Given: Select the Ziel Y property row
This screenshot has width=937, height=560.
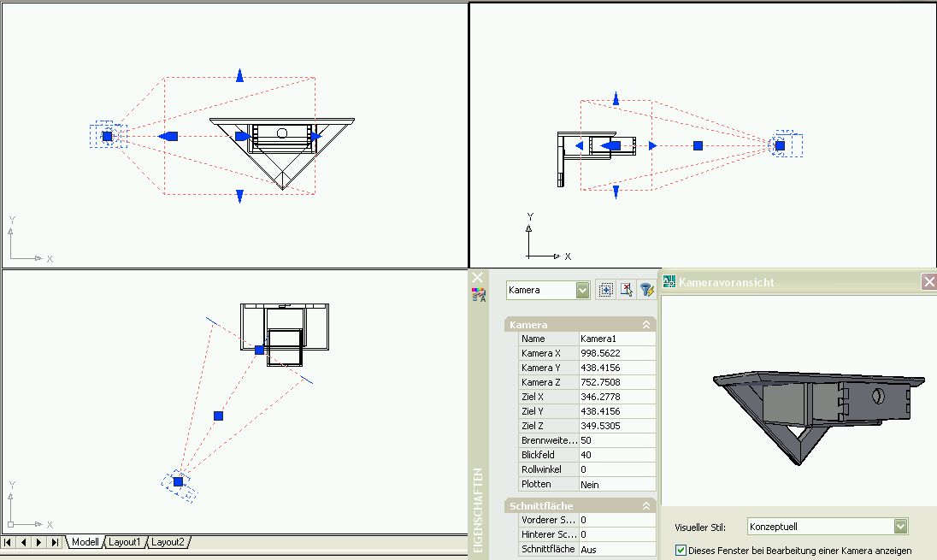Looking at the screenshot, I should [x=587, y=411].
